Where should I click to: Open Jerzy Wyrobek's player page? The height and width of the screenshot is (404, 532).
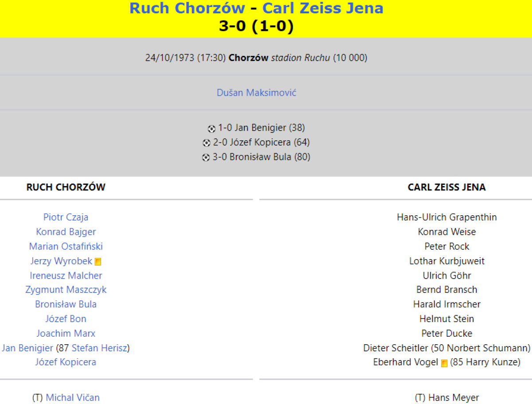[x=61, y=261]
